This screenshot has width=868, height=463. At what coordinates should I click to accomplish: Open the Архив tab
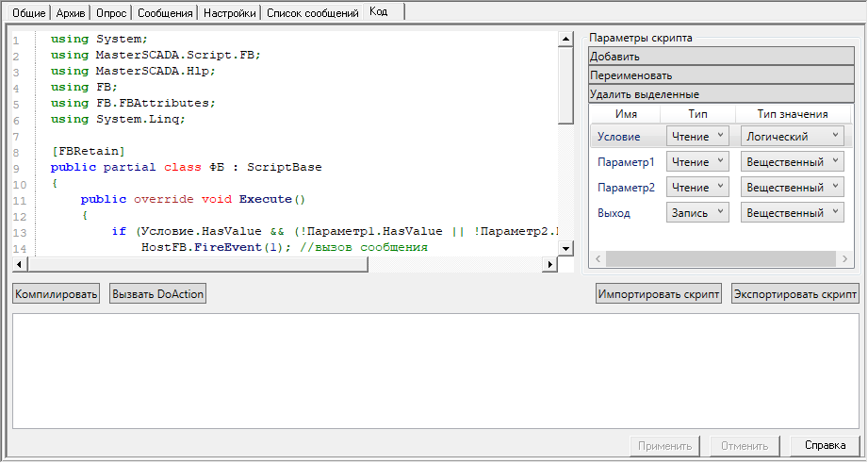(x=71, y=13)
